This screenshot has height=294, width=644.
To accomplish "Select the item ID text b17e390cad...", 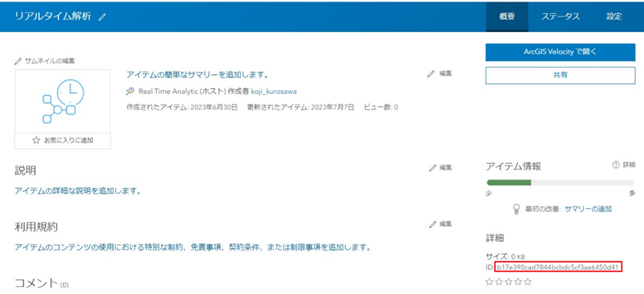I will (557, 267).
